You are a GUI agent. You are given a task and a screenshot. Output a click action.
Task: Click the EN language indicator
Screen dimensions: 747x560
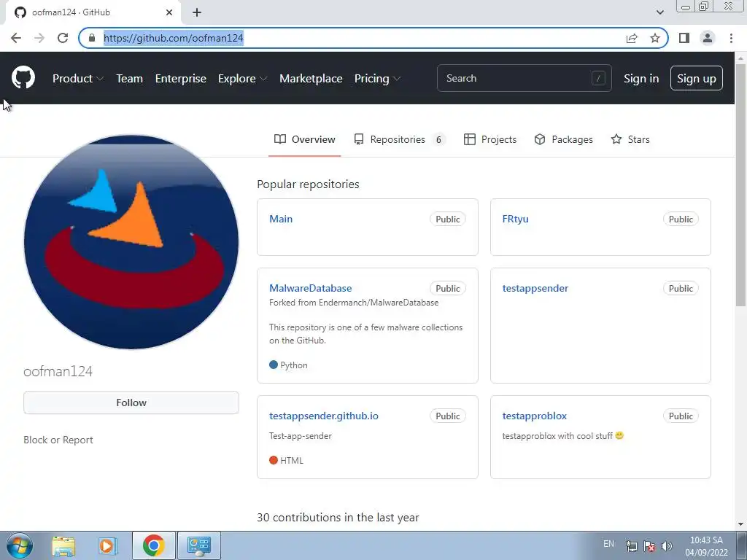coord(608,544)
